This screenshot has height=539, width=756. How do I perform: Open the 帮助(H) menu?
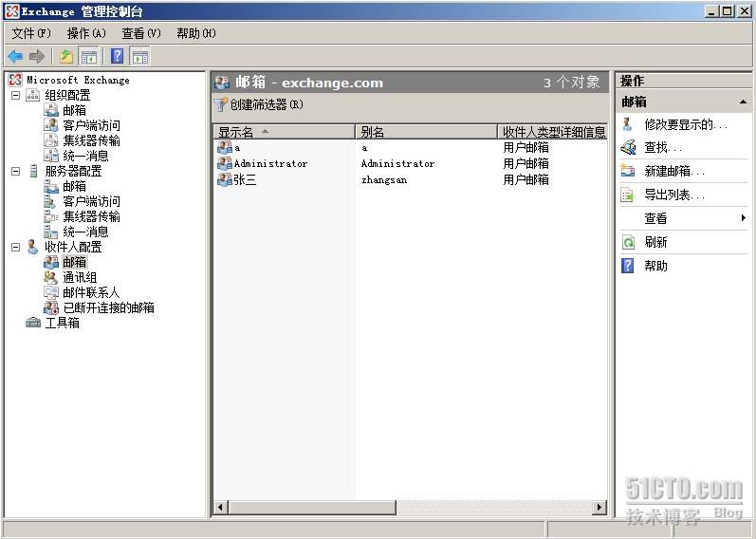[x=196, y=33]
